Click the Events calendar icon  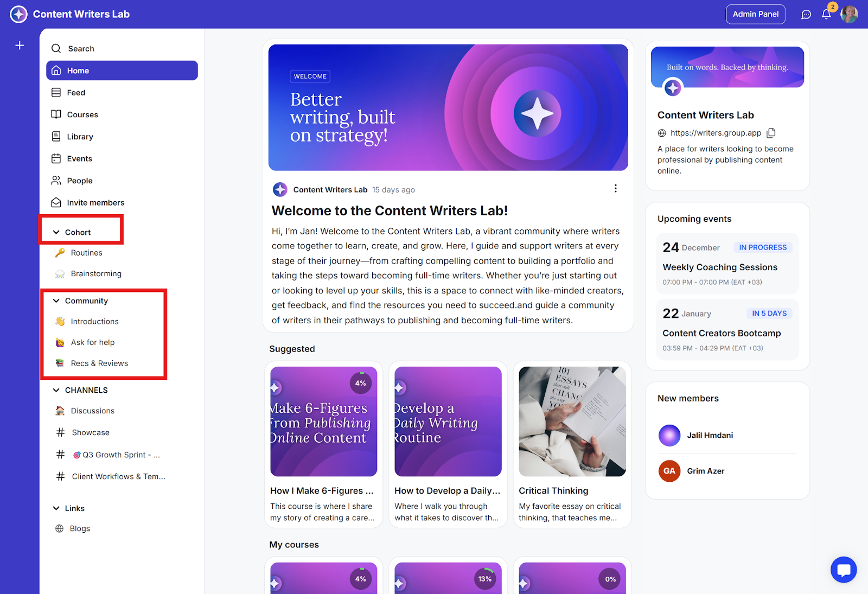56,158
